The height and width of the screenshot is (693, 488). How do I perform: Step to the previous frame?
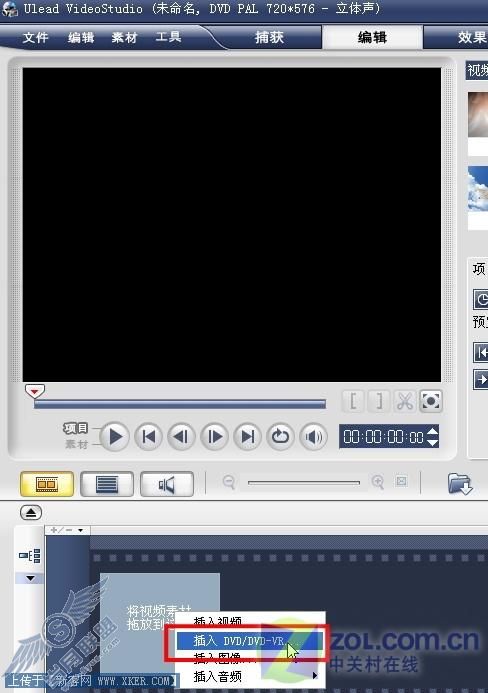coord(181,437)
